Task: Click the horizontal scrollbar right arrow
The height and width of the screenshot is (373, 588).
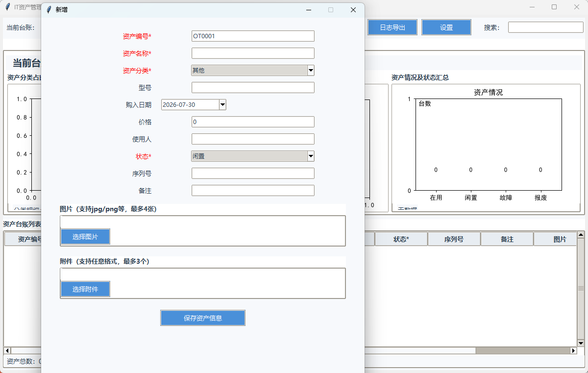Action: 573,351
